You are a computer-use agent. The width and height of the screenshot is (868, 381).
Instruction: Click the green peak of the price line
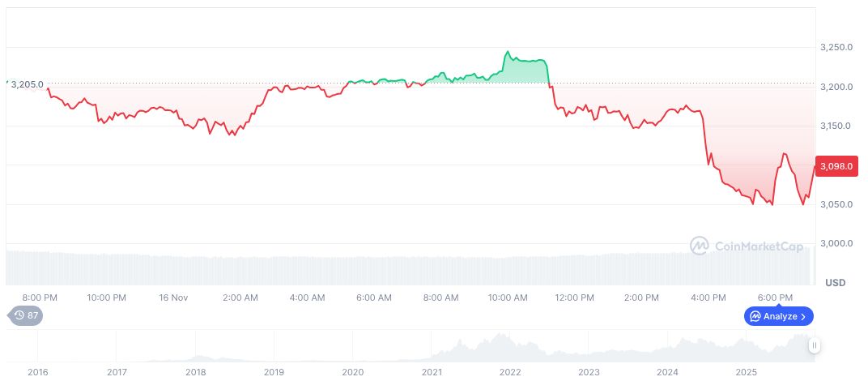pos(508,53)
